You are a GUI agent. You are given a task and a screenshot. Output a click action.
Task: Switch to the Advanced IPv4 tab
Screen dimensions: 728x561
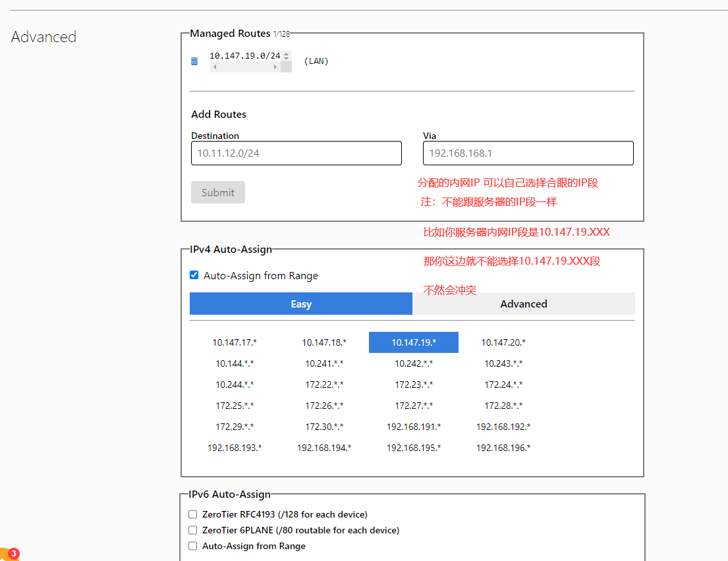(523, 304)
